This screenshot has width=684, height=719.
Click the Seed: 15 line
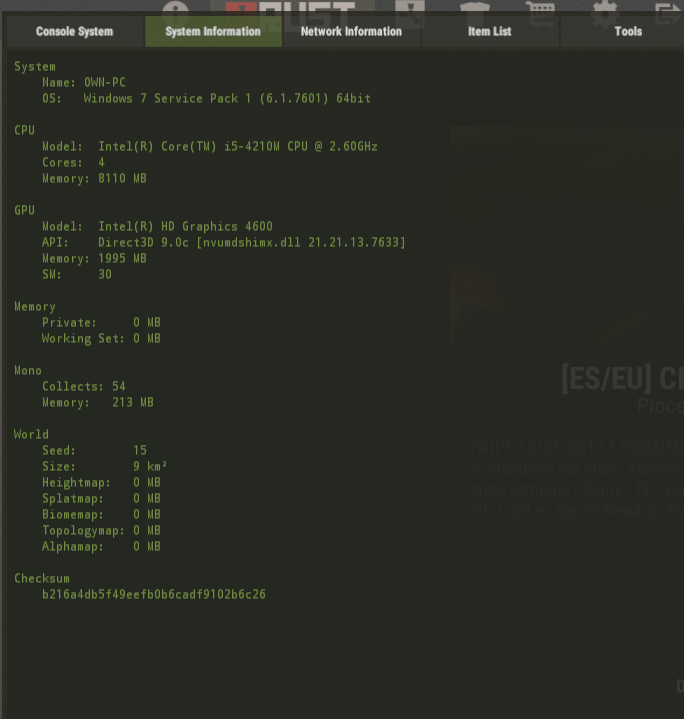[x=94, y=450]
